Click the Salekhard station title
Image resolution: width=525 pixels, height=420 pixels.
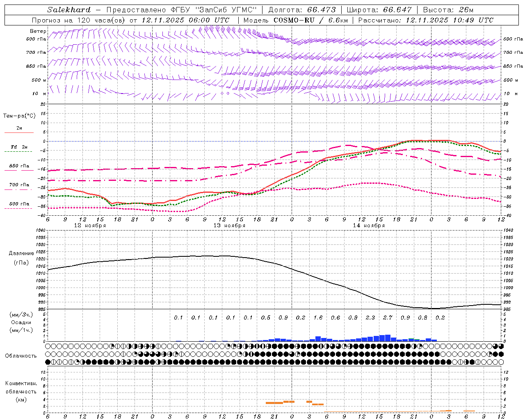click(69, 10)
